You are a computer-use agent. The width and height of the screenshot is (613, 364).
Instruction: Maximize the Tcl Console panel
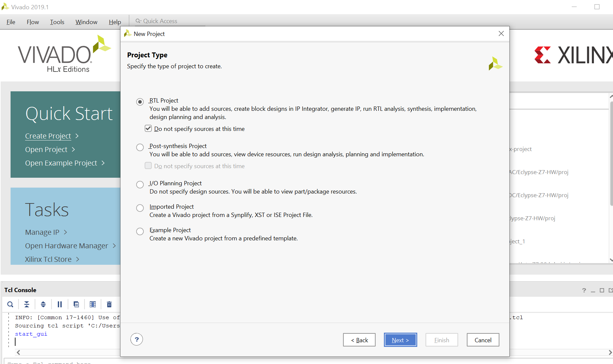[602, 290]
